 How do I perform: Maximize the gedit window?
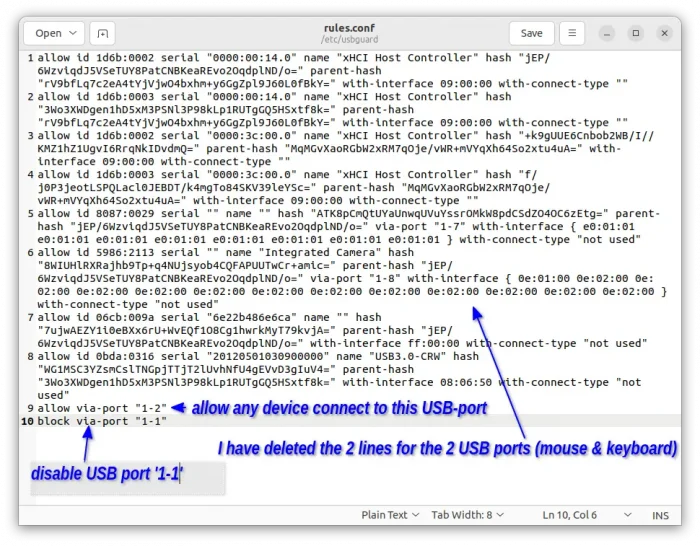[634, 33]
